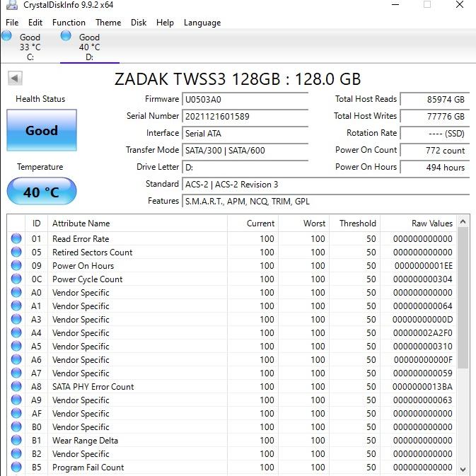This screenshot has width=476, height=476.
Task: Click the CrystalDiskInfo app icon in title bar
Action: click(12, 5)
